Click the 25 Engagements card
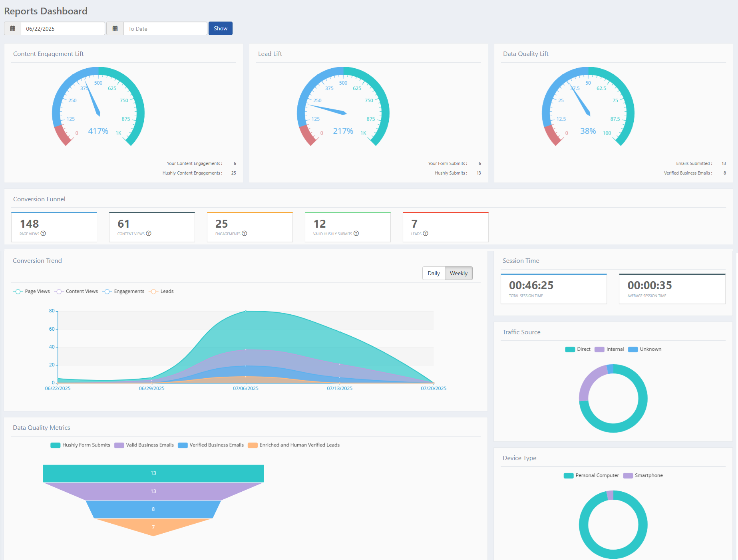 tap(250, 227)
